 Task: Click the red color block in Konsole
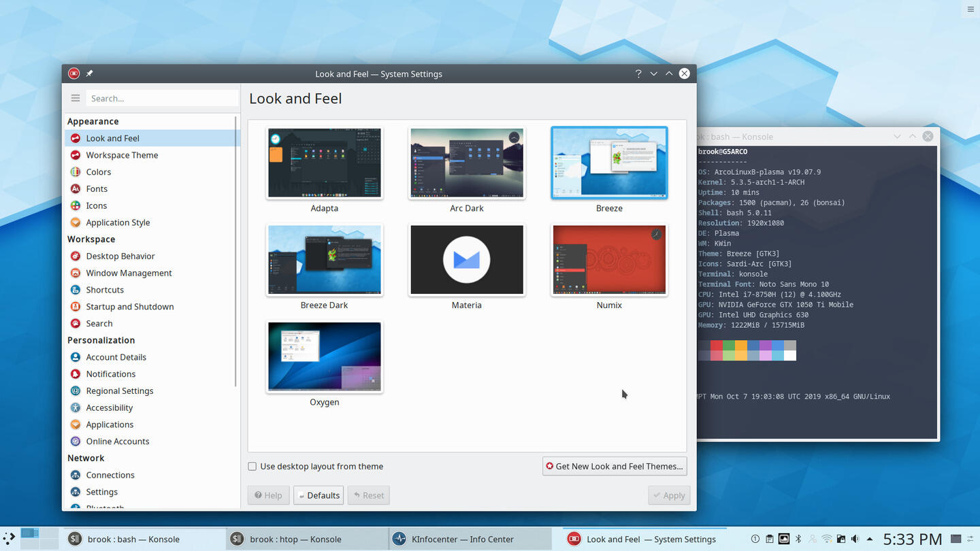click(x=717, y=346)
